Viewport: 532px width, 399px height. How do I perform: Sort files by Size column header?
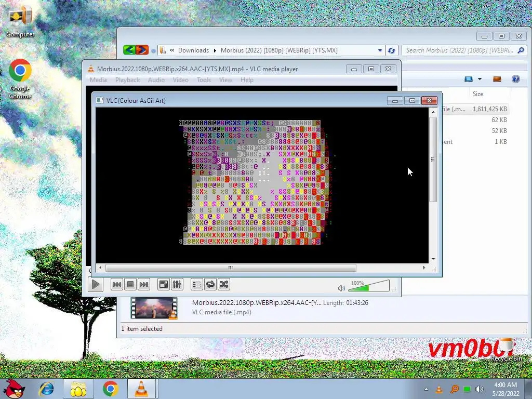(x=478, y=94)
